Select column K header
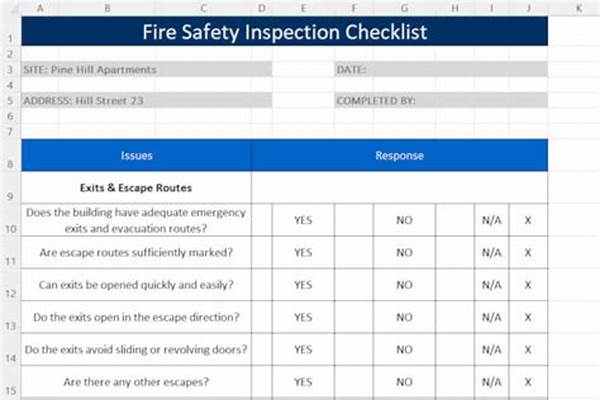Viewport: 600px width, 400px height. (578, 8)
